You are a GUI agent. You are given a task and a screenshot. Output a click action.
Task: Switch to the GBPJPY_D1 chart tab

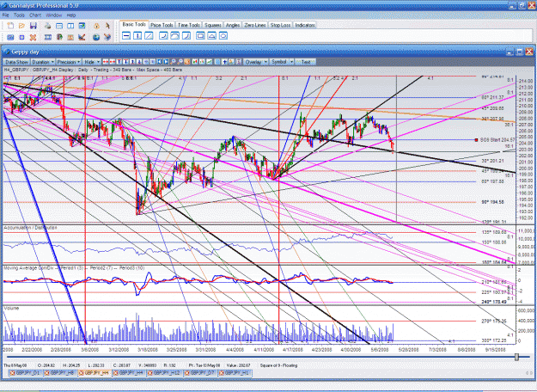coord(26,373)
